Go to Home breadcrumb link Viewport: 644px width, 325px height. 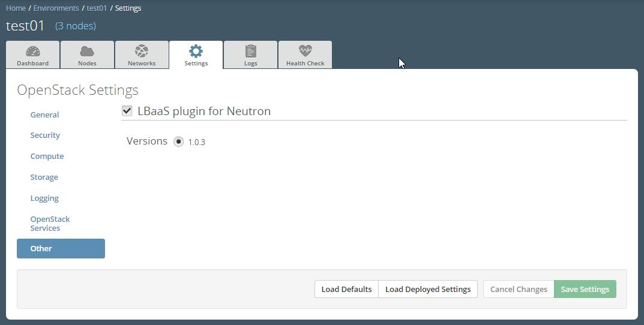coord(16,8)
